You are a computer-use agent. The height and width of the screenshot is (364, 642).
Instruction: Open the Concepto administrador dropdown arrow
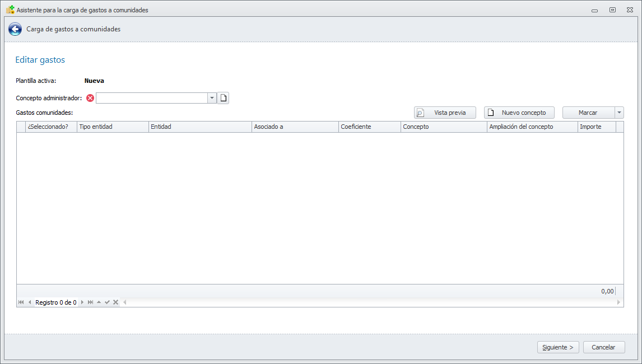tap(212, 98)
